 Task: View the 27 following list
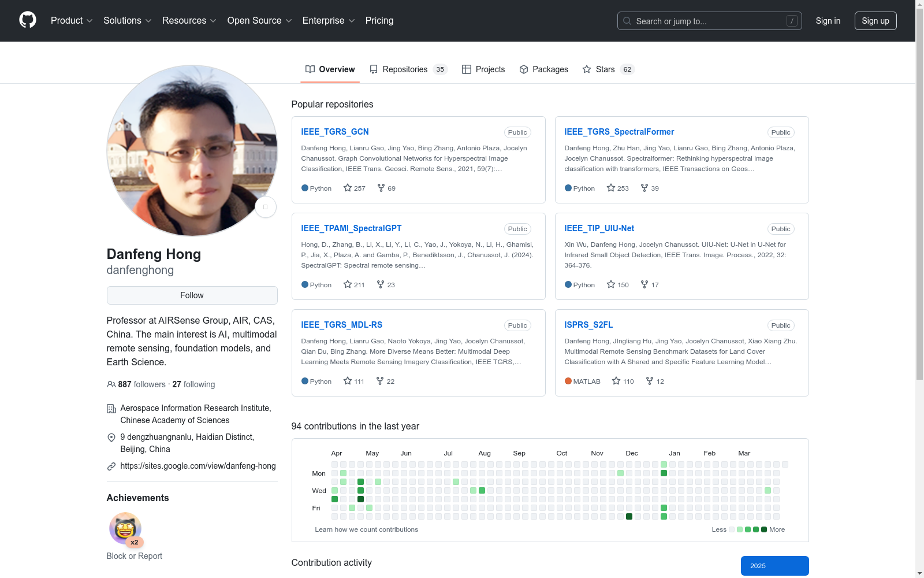193,384
